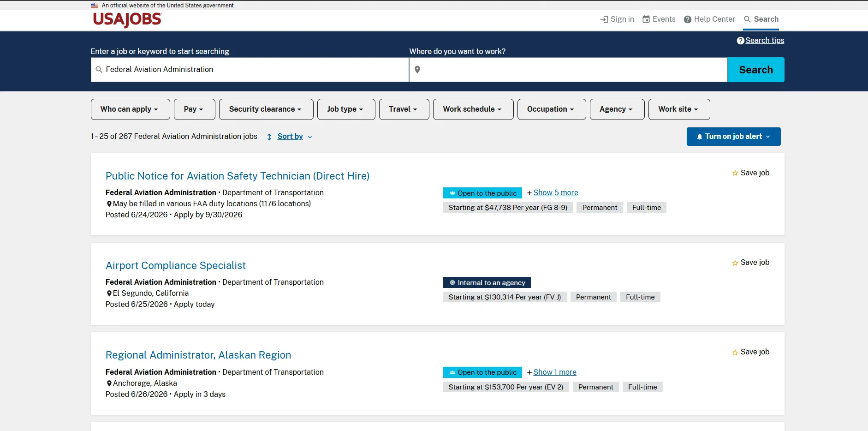Image resolution: width=868 pixels, height=431 pixels.
Task: Click Permanent tag on Airport Compliance Specialist
Action: (593, 297)
